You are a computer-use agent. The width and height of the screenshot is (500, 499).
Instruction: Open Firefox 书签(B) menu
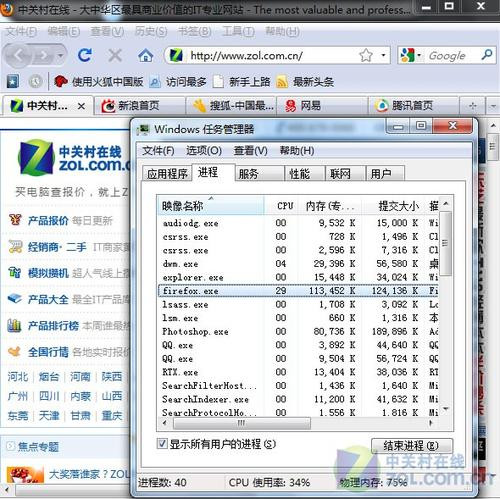click(x=194, y=32)
